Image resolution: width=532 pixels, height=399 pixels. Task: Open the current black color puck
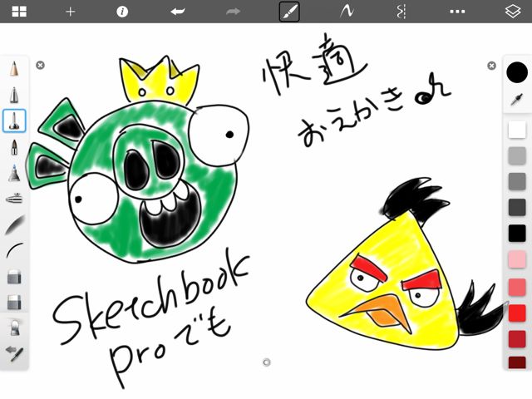[x=517, y=72]
